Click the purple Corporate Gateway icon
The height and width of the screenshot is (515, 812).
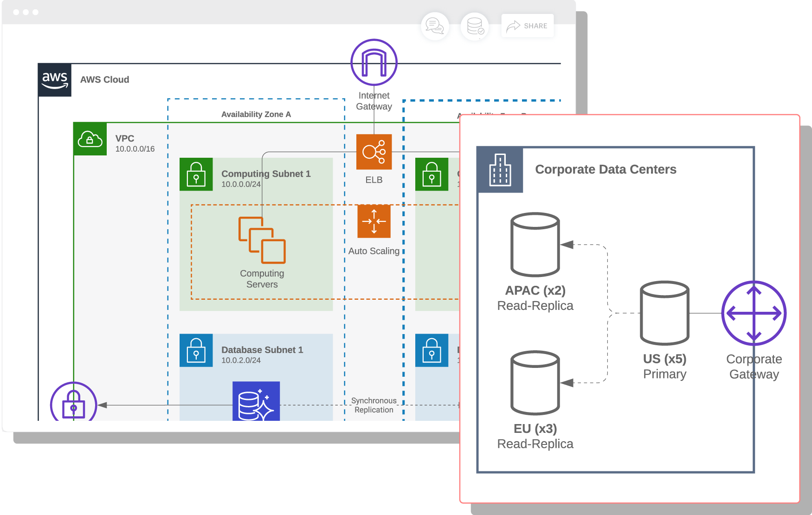point(754,314)
